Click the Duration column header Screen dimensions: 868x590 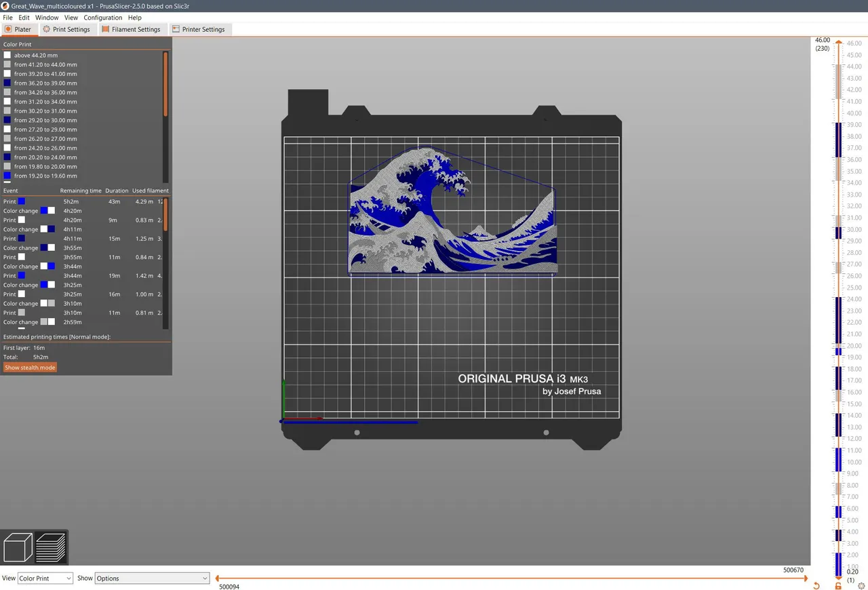(x=117, y=191)
